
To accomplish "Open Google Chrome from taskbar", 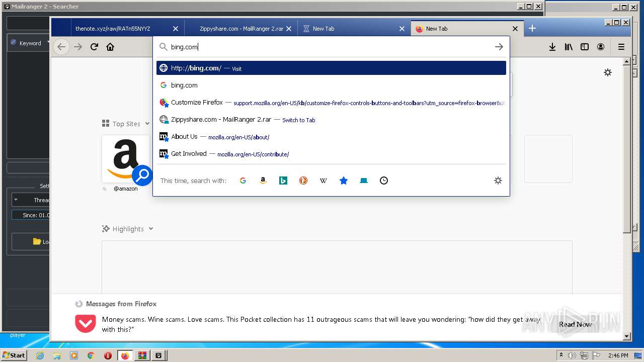I will point(91,355).
